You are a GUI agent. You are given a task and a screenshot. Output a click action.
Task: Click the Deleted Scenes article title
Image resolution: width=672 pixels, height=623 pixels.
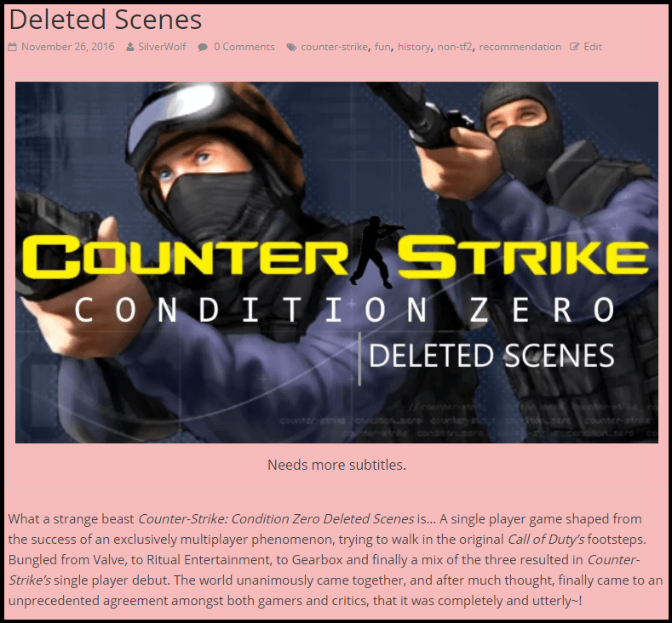pyautogui.click(x=106, y=20)
